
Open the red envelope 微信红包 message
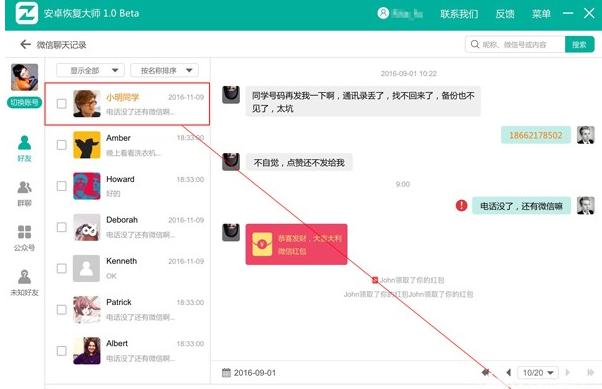tap(296, 244)
